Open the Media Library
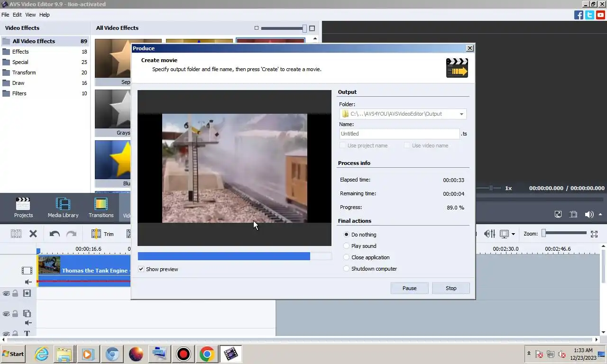This screenshot has width=607, height=364. coord(63,208)
